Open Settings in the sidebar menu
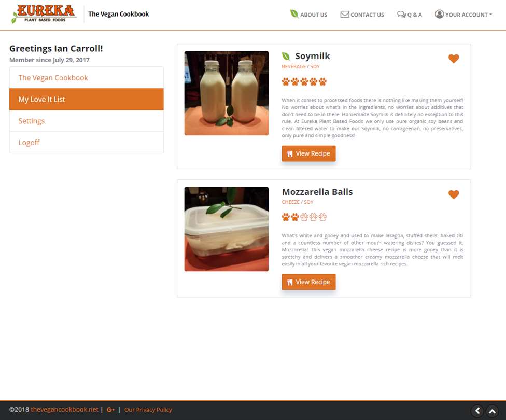 87,121
